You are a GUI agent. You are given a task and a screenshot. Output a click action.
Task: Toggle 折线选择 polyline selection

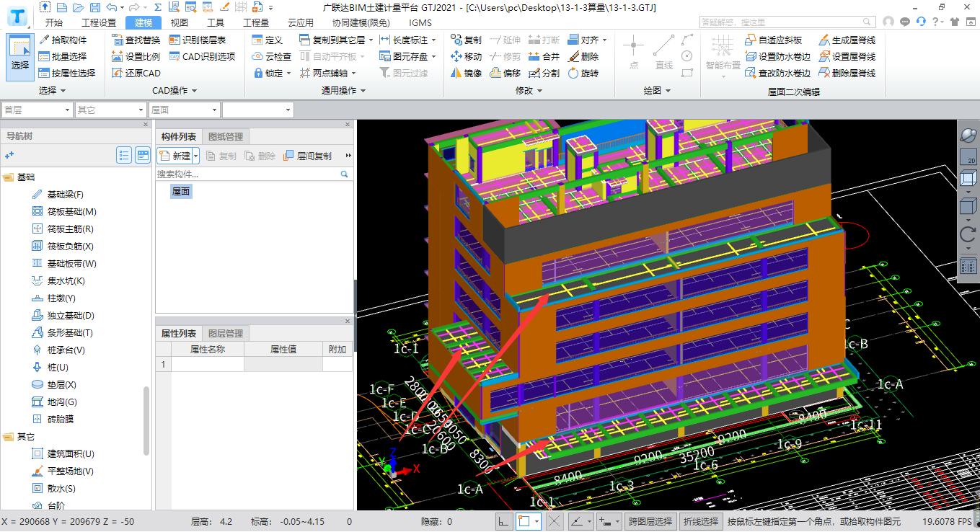[702, 521]
